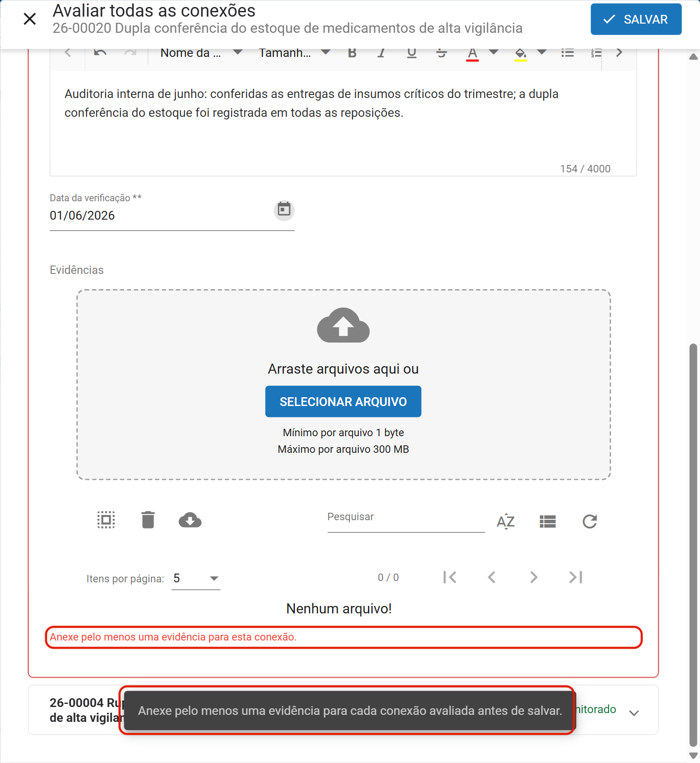The height and width of the screenshot is (763, 700).
Task: Sort files alphabetically with AZ icon
Action: 506,521
